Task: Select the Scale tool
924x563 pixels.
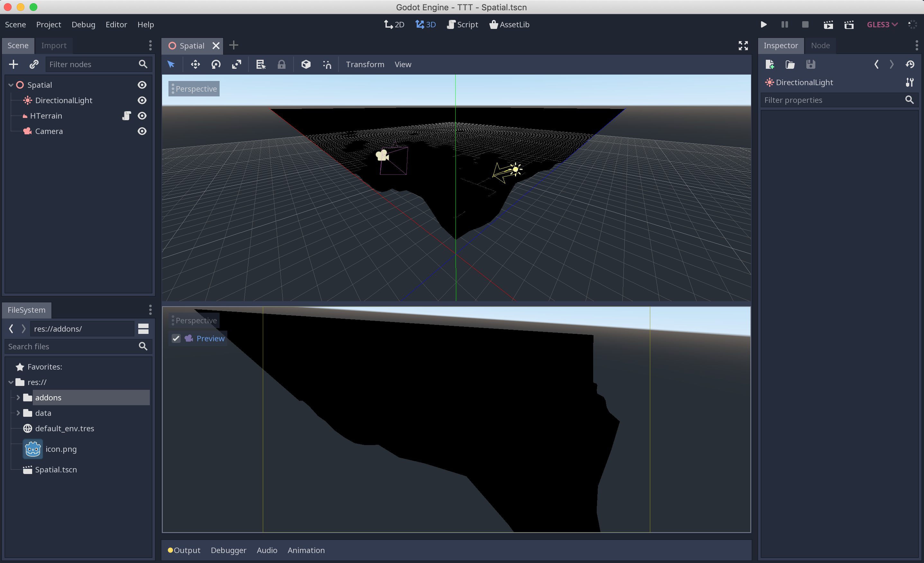Action: [x=237, y=64]
